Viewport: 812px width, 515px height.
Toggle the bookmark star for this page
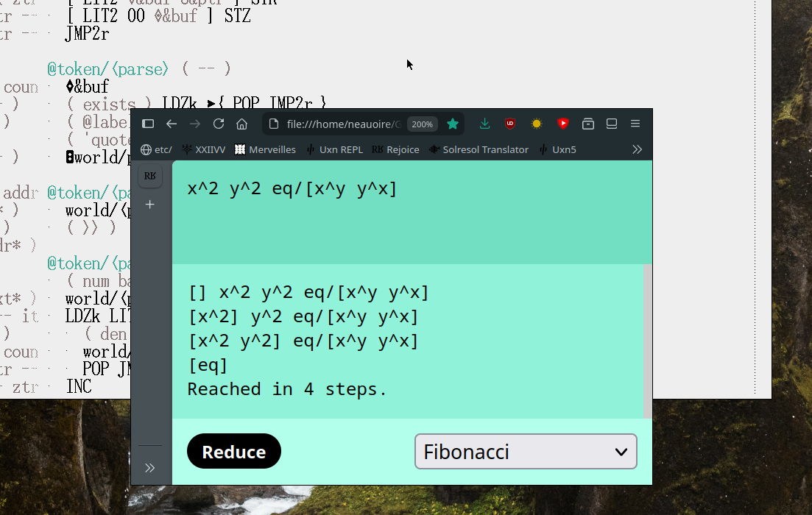coord(453,124)
